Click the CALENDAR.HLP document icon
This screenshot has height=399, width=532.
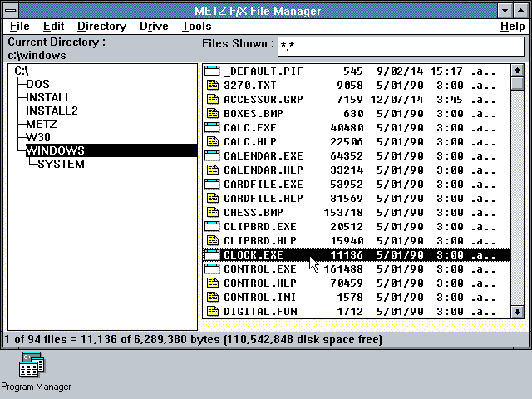click(213, 170)
